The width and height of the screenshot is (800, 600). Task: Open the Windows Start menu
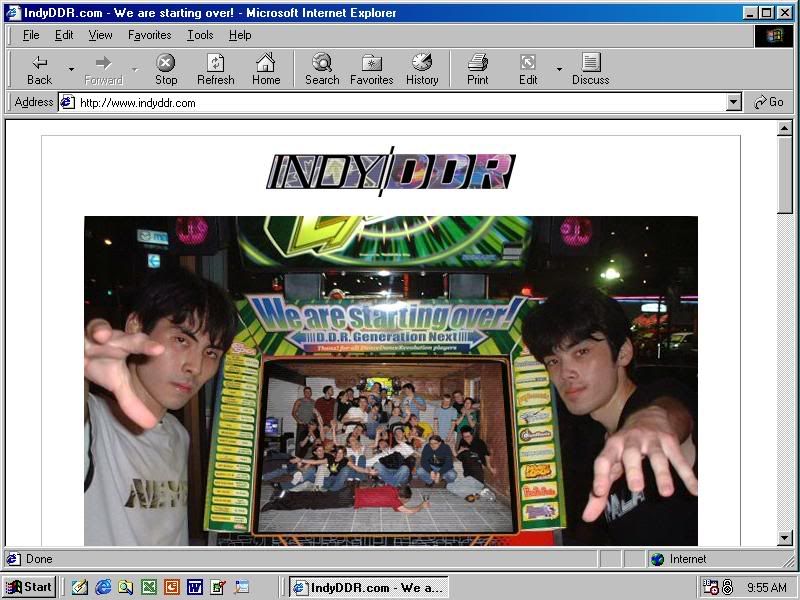pyautogui.click(x=29, y=587)
